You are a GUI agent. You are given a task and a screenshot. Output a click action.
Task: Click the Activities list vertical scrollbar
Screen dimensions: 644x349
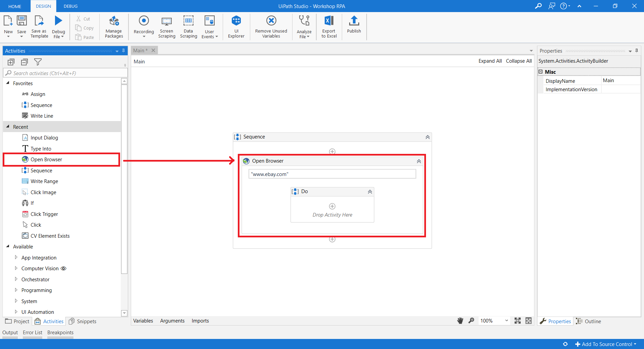(x=124, y=178)
